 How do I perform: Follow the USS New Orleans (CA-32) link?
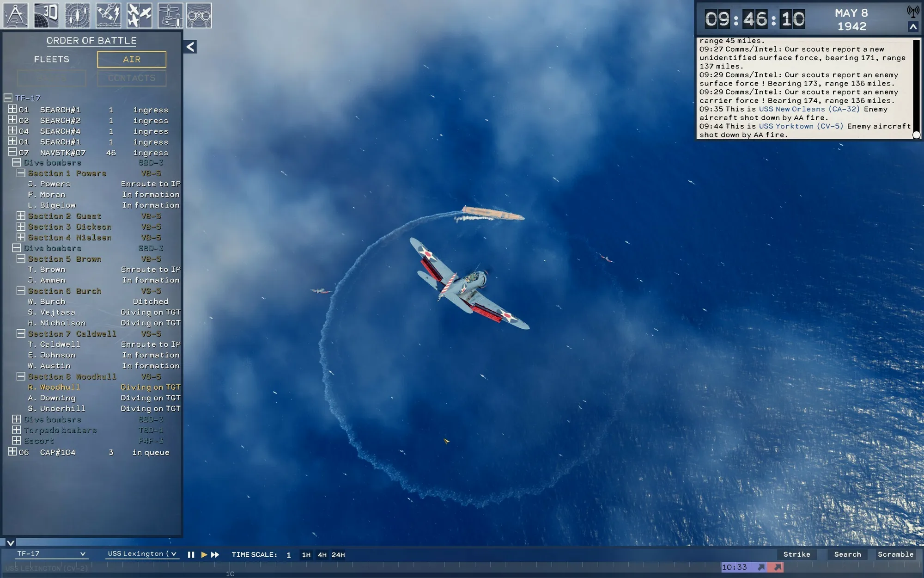pos(809,109)
